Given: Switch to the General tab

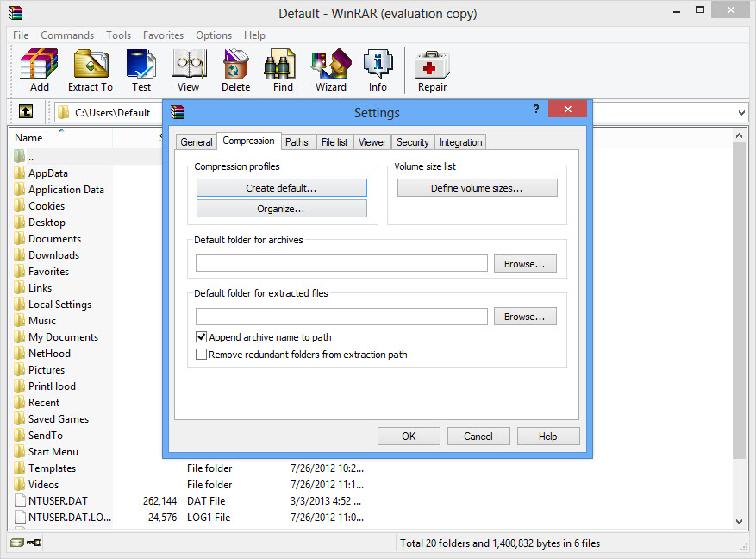Looking at the screenshot, I should 197,142.
